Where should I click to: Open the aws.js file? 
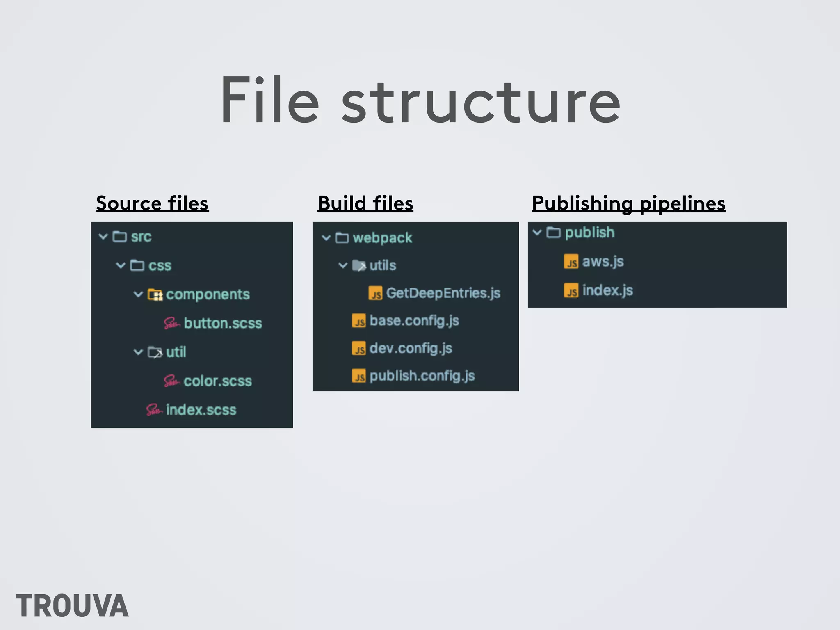click(x=603, y=262)
